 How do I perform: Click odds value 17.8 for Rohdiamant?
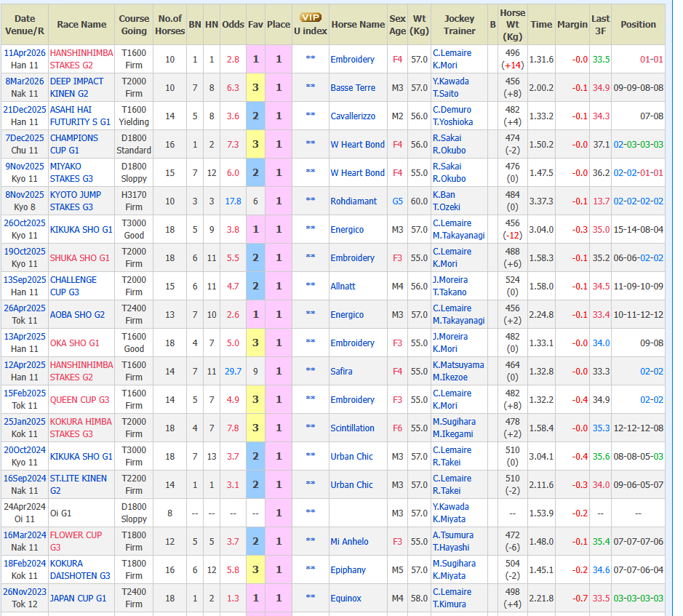[233, 201]
